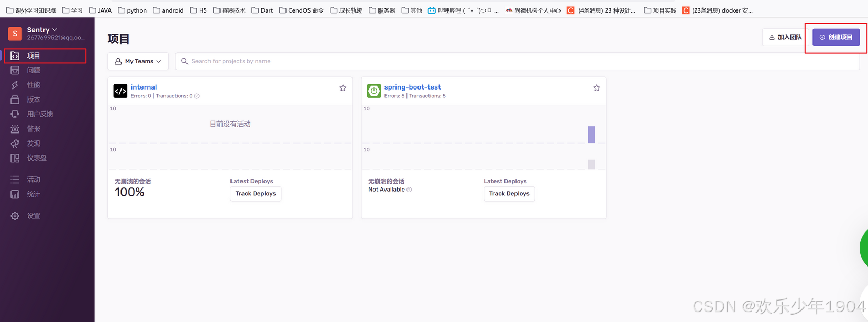Click the Sentry organization avatar

15,34
